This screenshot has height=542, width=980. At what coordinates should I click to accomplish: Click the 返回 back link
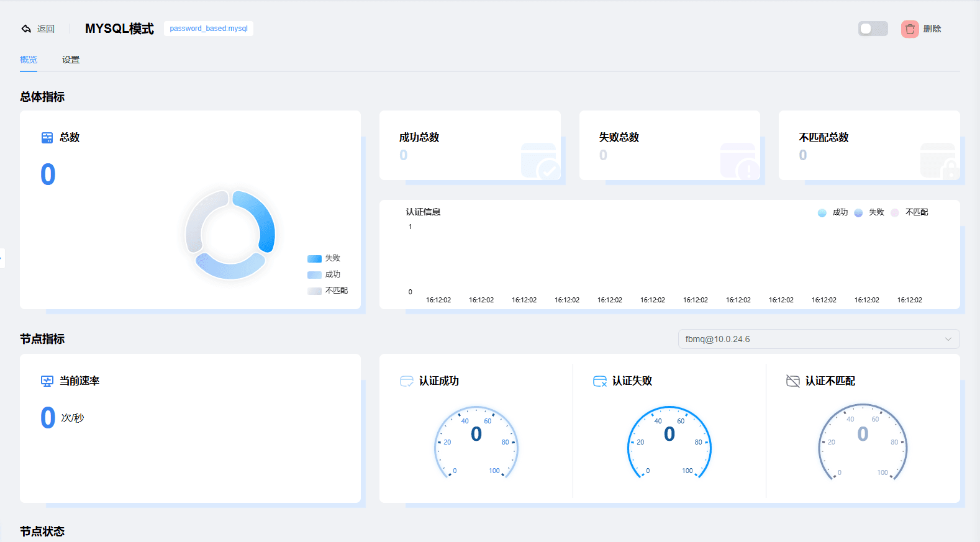click(x=46, y=29)
